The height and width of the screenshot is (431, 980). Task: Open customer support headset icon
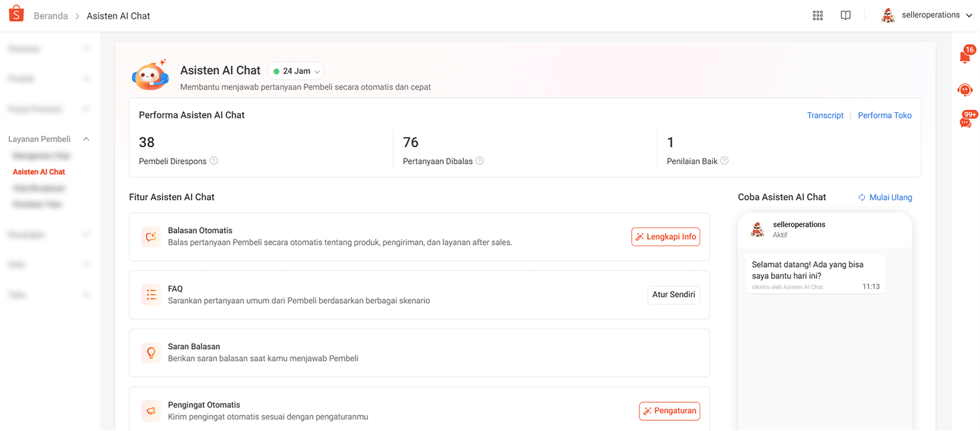pyautogui.click(x=965, y=90)
